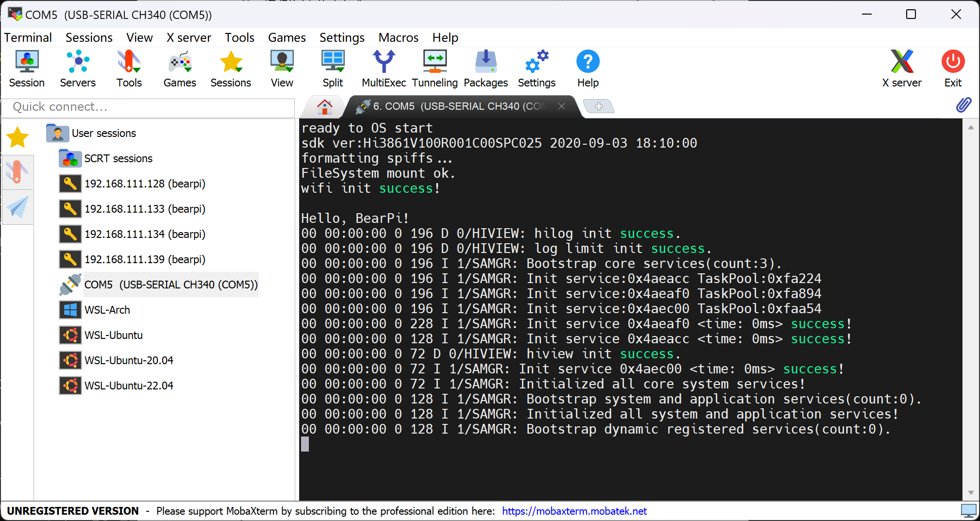Open the Macros menu
This screenshot has width=980, height=521.
click(x=398, y=37)
